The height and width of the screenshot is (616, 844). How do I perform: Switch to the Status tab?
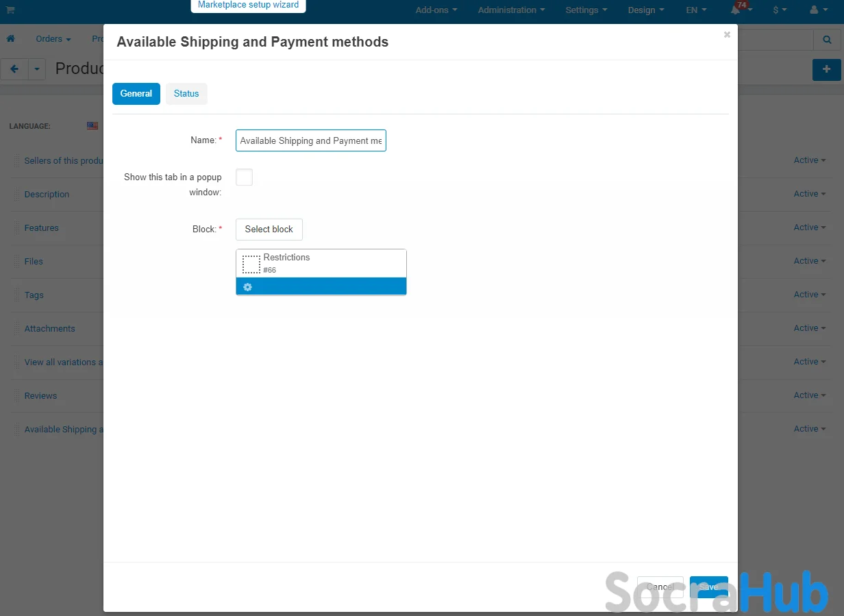186,94
